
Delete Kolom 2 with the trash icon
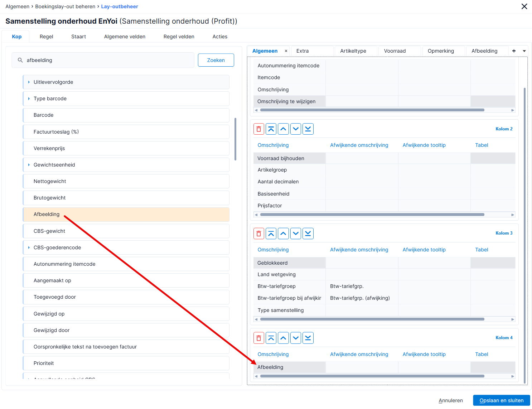point(259,129)
